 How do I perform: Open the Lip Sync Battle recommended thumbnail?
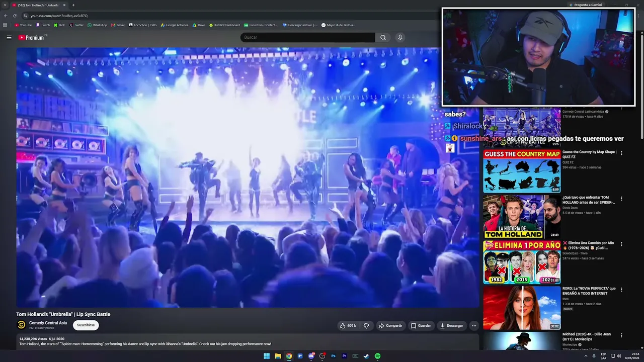point(522,128)
